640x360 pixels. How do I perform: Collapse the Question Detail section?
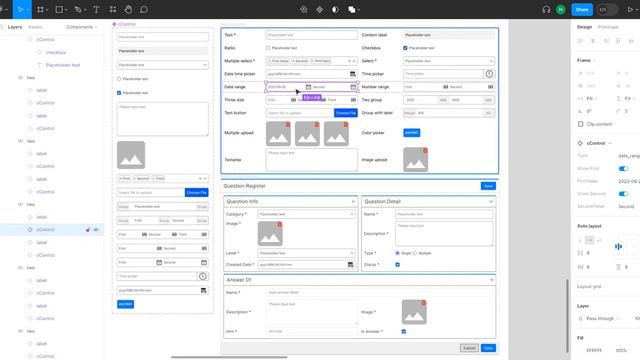point(491,202)
